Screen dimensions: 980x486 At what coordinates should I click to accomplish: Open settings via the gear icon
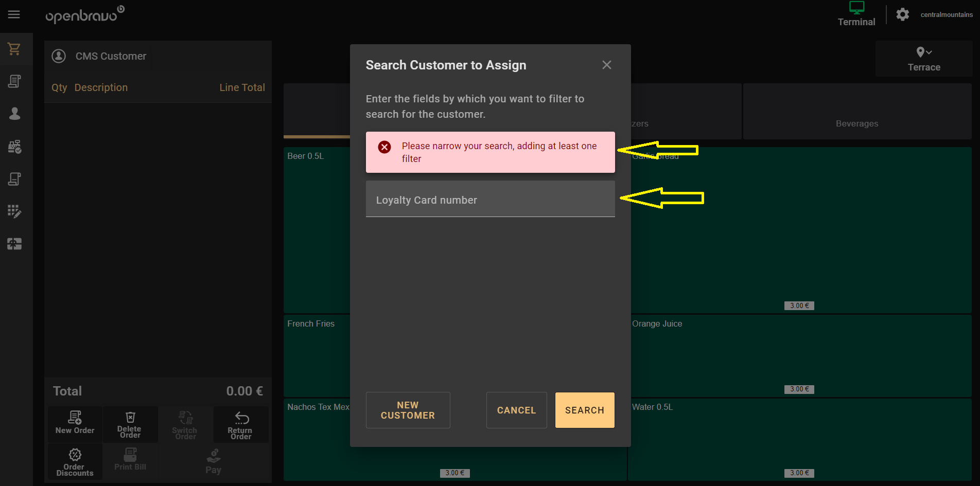click(x=902, y=14)
